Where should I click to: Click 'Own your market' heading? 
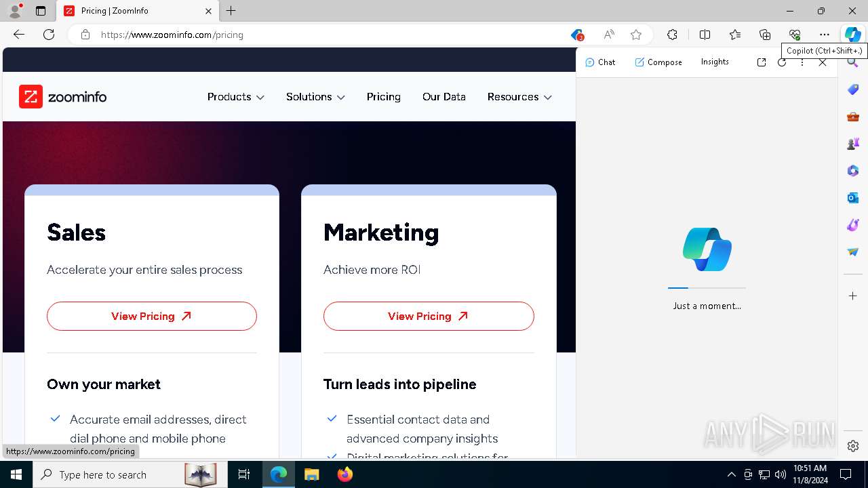(x=104, y=384)
